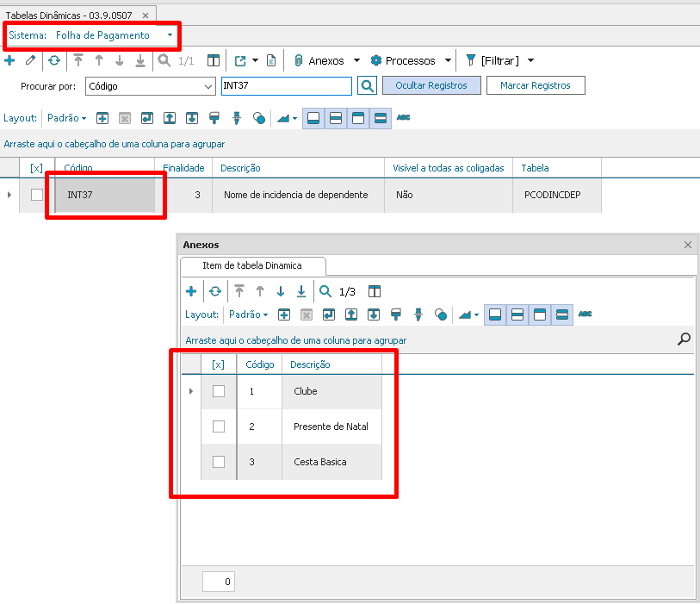The height and width of the screenshot is (604, 700).
Task: Toggle the third panel view button in main Layout bar
Action: click(358, 118)
